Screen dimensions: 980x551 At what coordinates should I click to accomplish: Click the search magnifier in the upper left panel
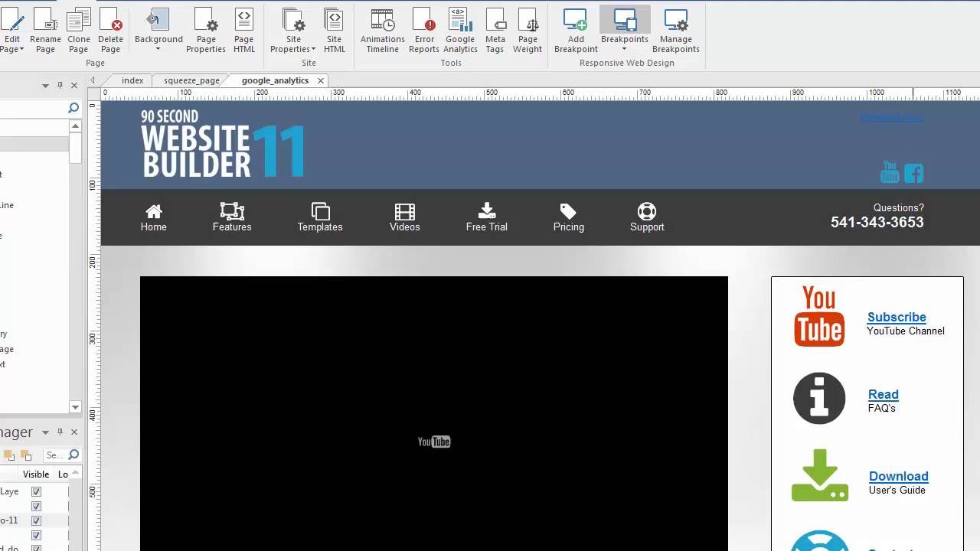[73, 108]
